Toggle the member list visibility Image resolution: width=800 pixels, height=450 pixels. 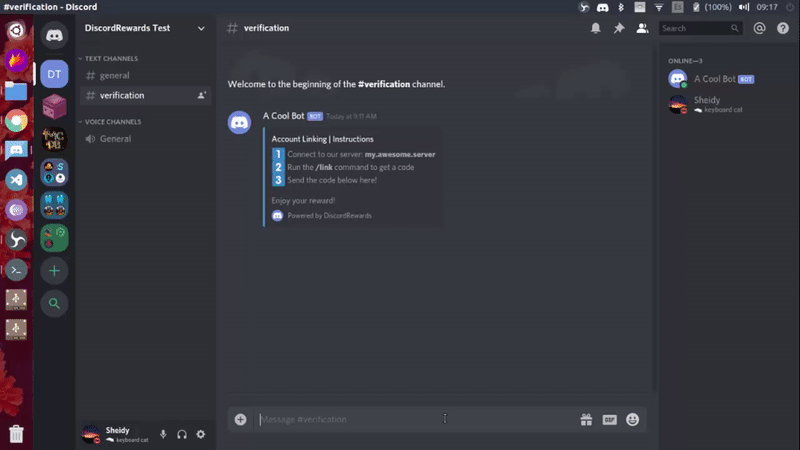642,28
